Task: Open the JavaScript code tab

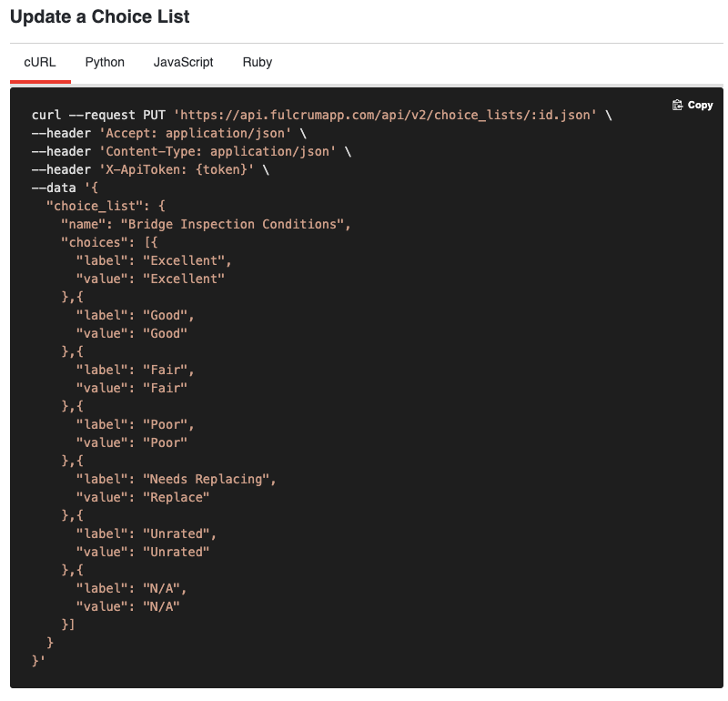Action: [x=183, y=62]
